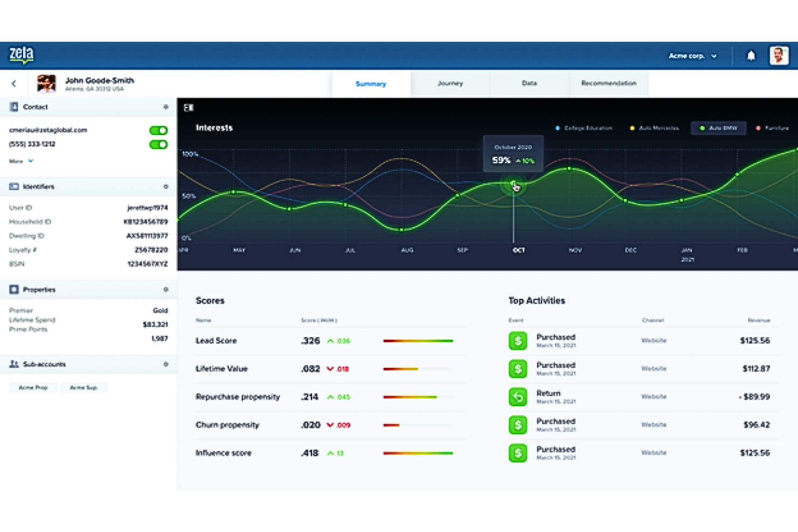Open the user profile avatar menu
Image resolution: width=798 pixels, height=532 pixels.
(778, 56)
